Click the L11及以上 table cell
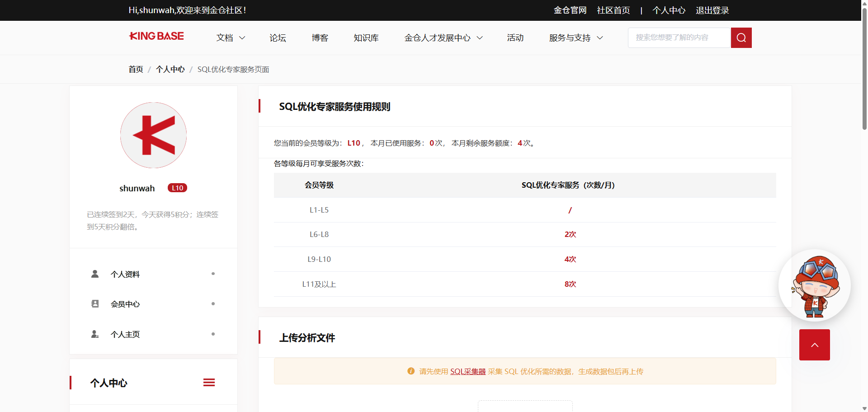The width and height of the screenshot is (868, 412). [x=319, y=284]
